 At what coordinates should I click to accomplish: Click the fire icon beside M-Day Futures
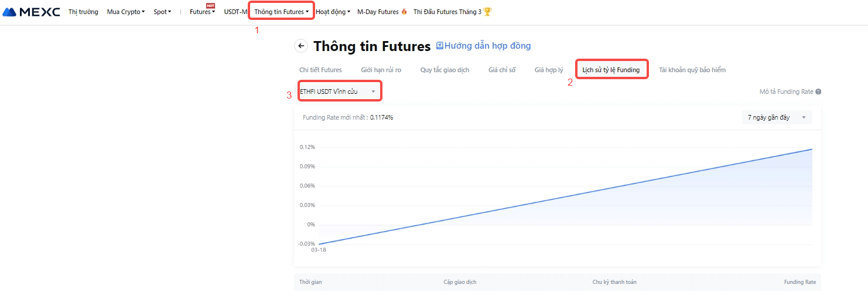(404, 12)
